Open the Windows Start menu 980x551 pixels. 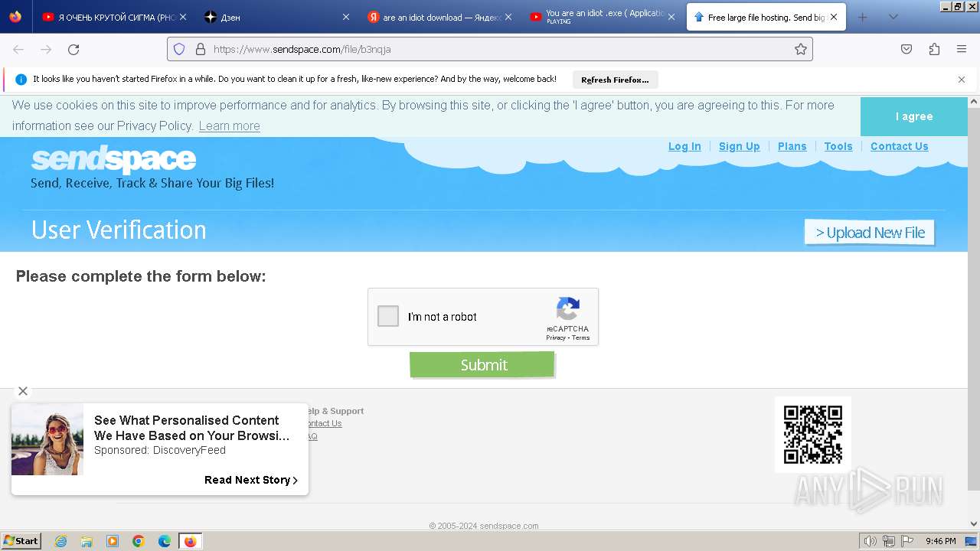coord(21,540)
